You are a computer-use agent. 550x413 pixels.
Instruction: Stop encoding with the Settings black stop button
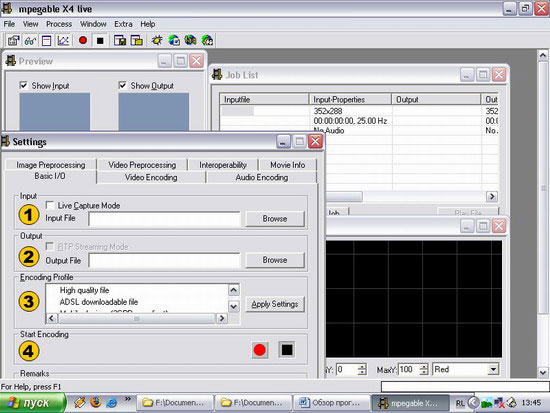pyautogui.click(x=287, y=350)
